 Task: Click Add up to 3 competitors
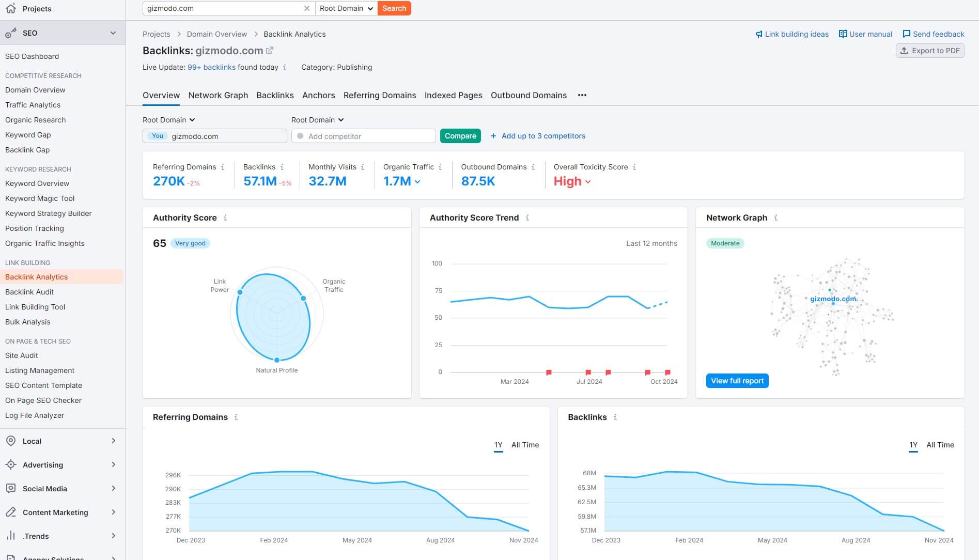pyautogui.click(x=537, y=136)
